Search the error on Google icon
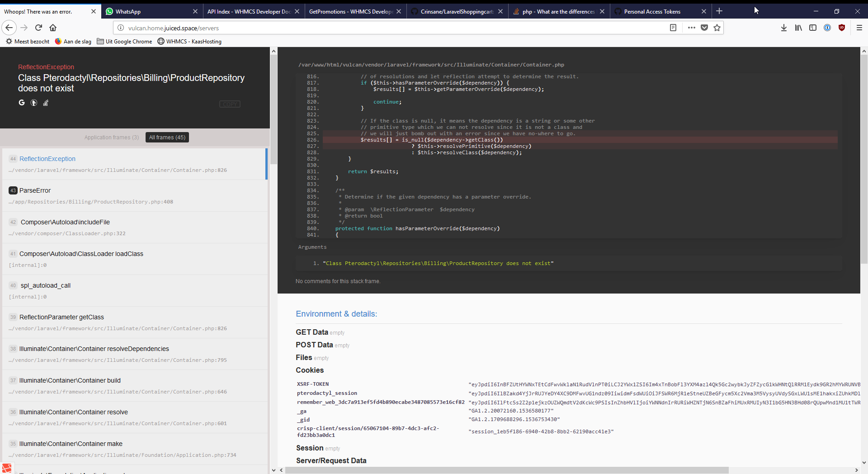 [x=22, y=103]
